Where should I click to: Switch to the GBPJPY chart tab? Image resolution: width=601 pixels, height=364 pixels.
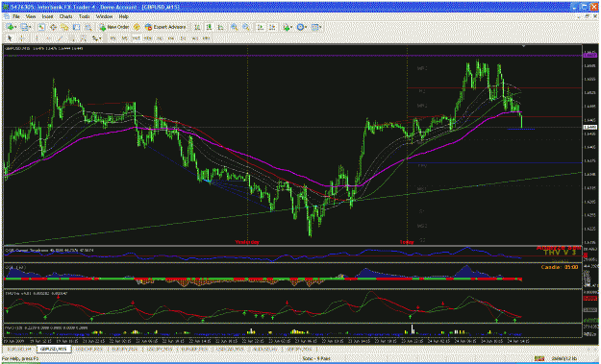(299, 349)
